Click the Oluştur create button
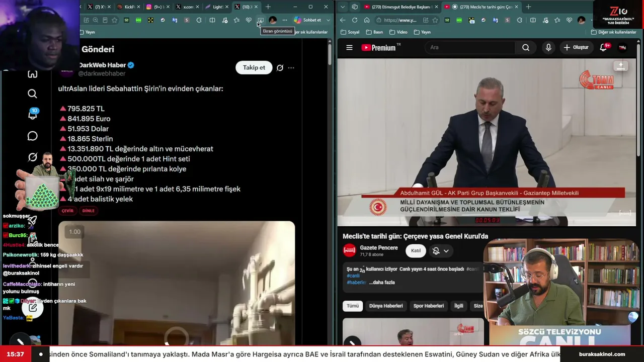 click(x=576, y=48)
